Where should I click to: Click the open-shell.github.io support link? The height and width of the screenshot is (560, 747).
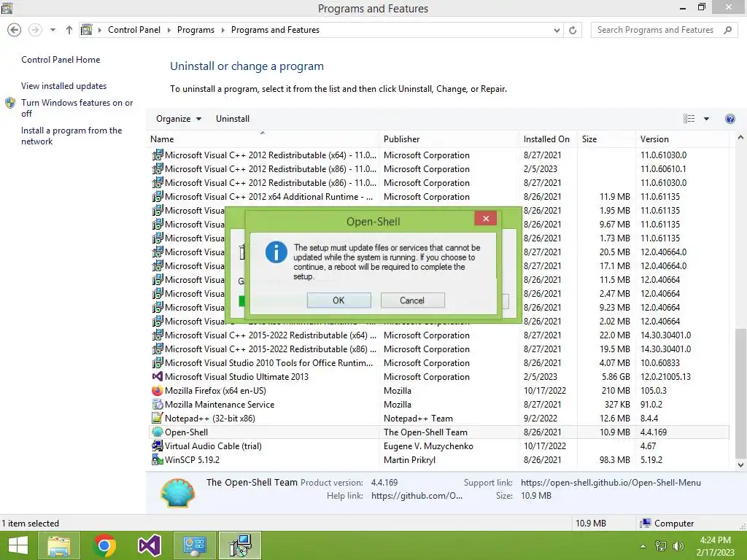tap(611, 483)
